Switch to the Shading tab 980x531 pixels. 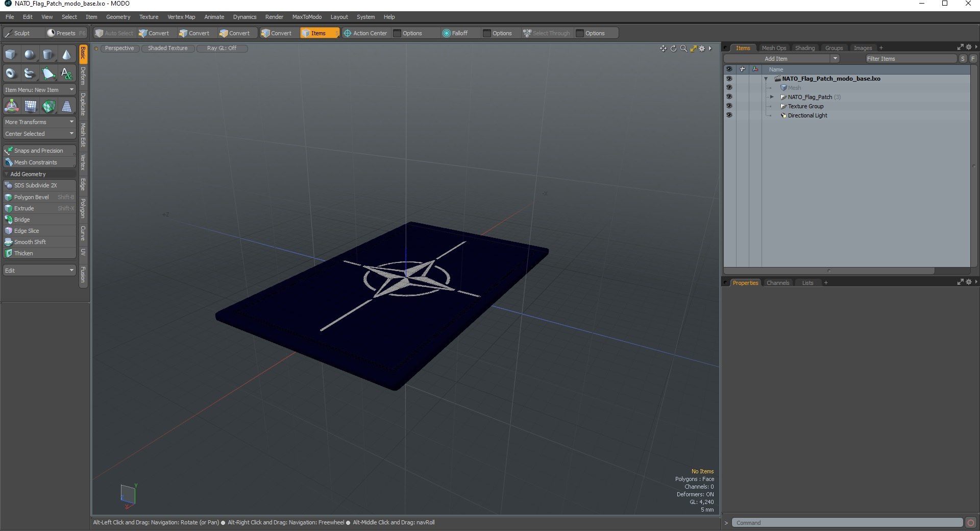[805, 48]
